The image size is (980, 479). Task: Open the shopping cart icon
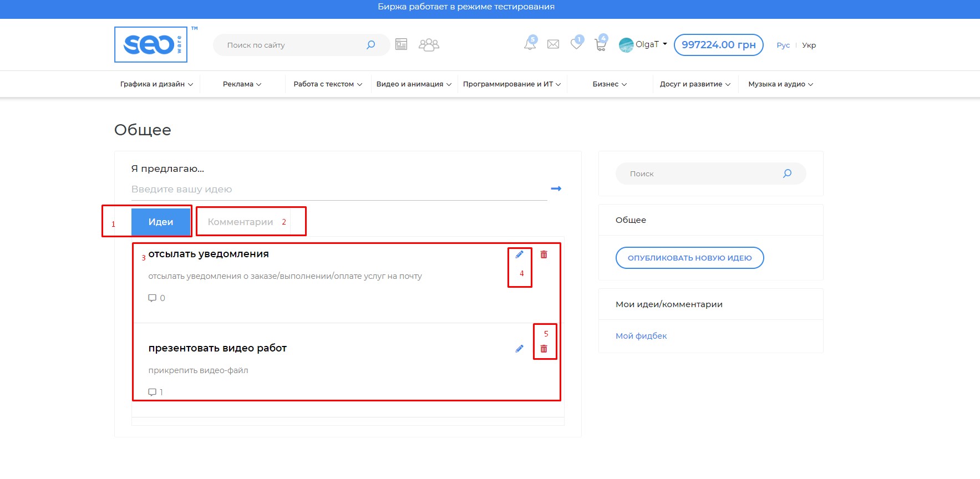[x=600, y=44]
